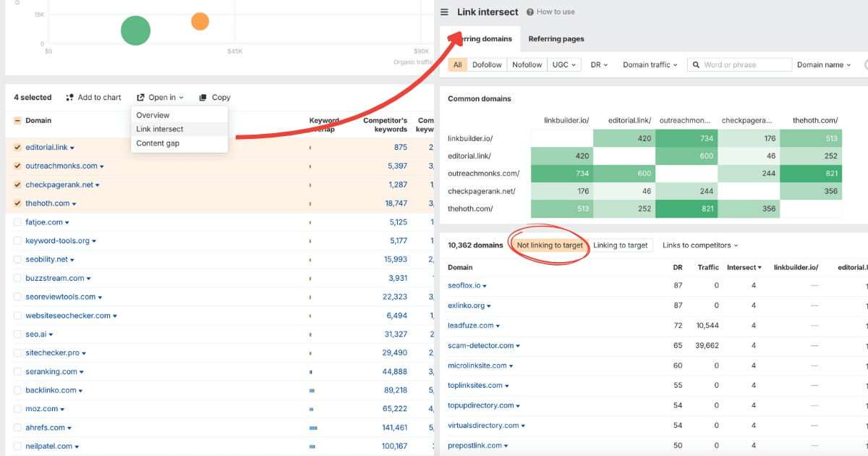Viewport: 868px width, 456px height.
Task: Click the How to use help icon
Action: [530, 12]
